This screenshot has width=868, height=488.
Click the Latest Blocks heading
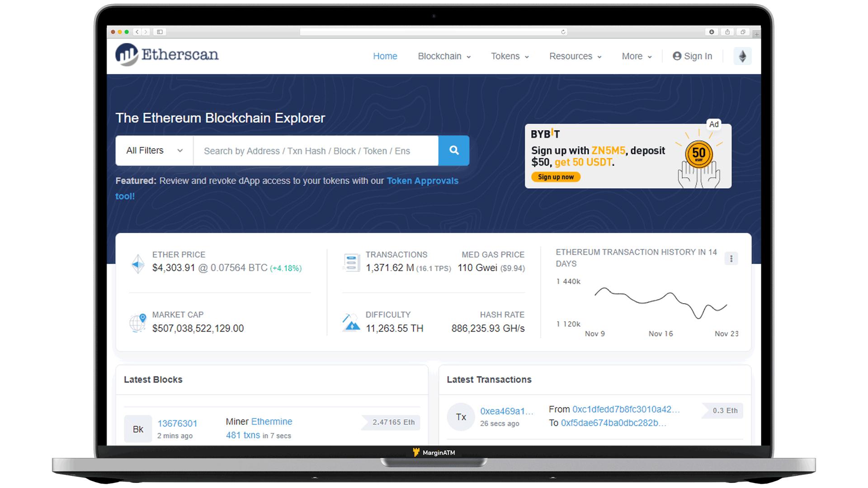153,380
